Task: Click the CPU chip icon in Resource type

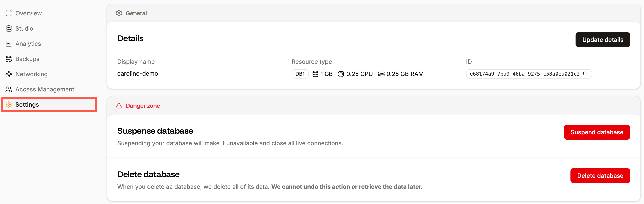Action: click(x=341, y=74)
